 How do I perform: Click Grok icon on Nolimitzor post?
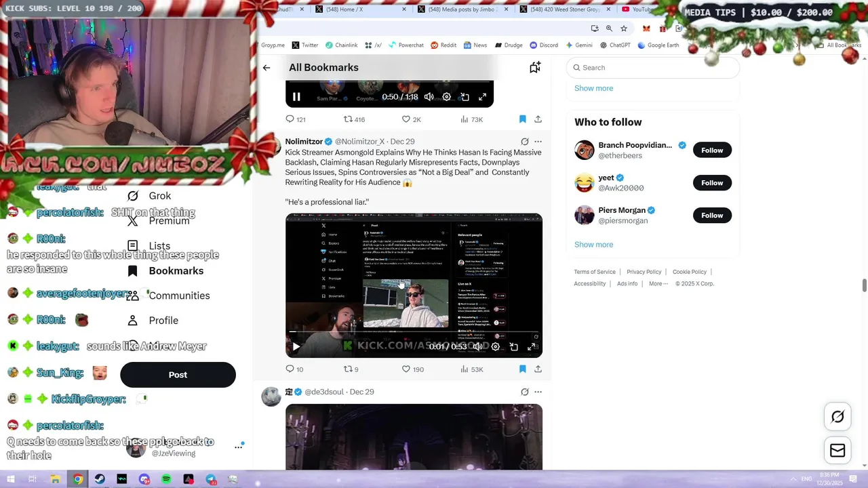click(x=524, y=142)
